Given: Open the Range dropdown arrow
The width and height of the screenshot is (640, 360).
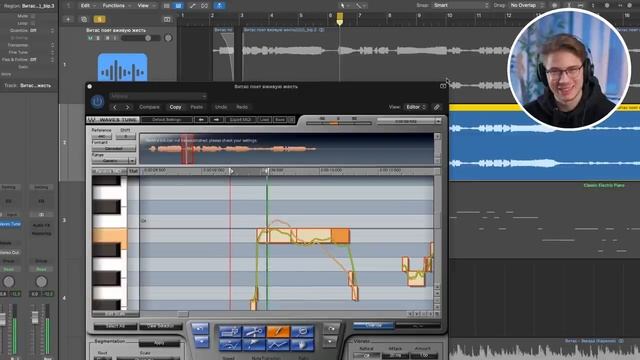Looking at the screenshot, I should (132, 161).
